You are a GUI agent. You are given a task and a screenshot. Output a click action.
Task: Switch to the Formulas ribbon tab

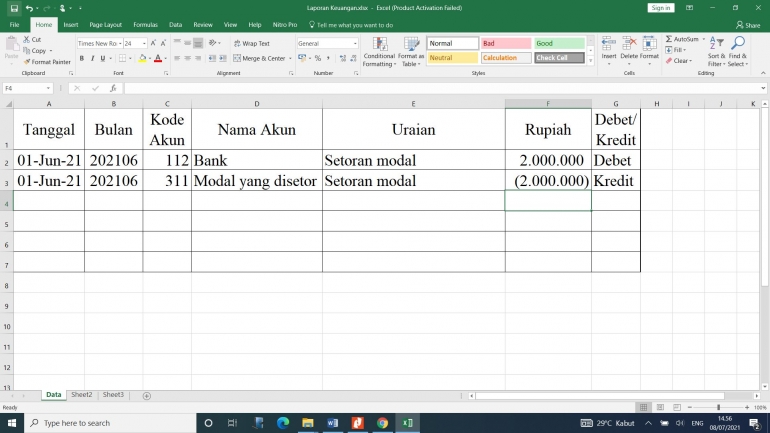click(145, 24)
